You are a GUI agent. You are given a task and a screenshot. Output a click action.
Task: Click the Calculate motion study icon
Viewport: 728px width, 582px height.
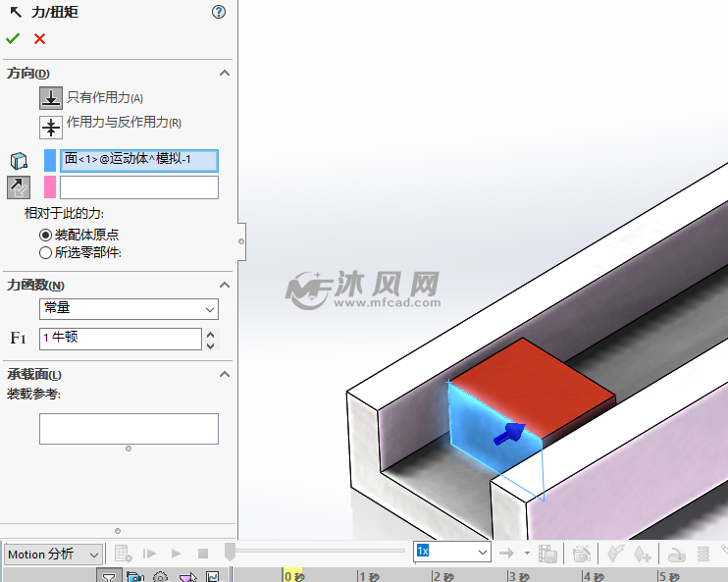click(123, 554)
